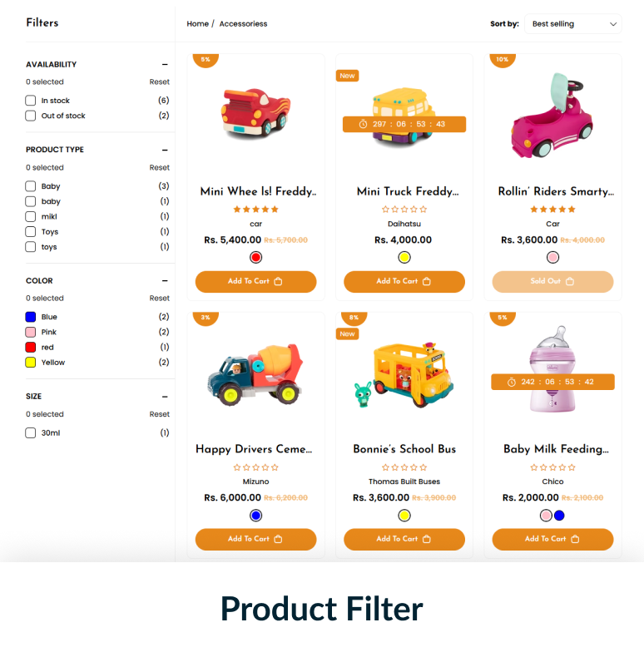Collapse the Color filter section
The width and height of the screenshot is (644, 652).
[x=165, y=281]
